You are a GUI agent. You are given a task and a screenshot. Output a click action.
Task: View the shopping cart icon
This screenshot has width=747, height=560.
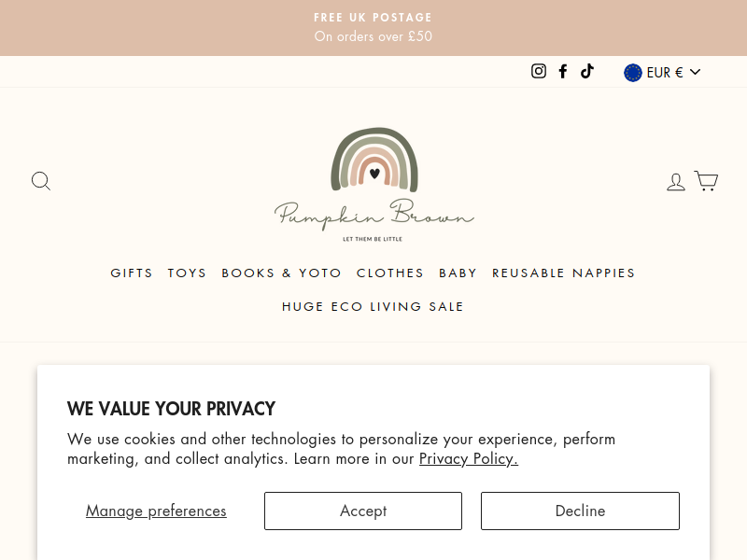point(706,181)
